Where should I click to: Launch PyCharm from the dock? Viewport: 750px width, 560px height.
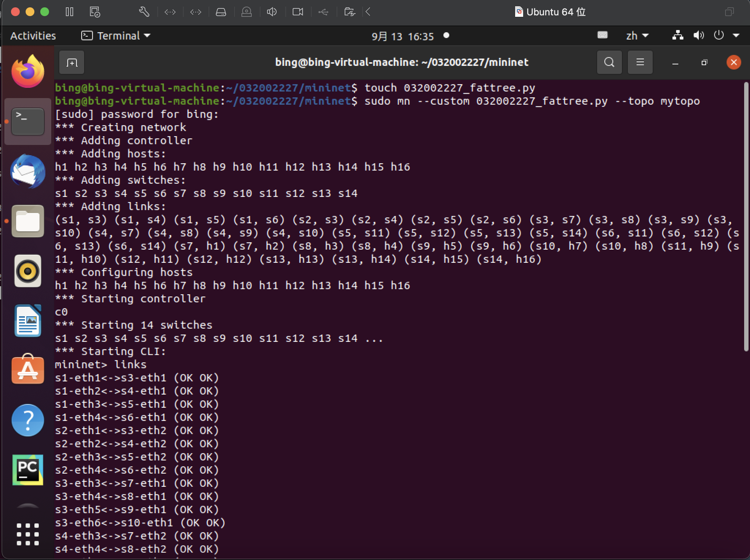pos(28,470)
